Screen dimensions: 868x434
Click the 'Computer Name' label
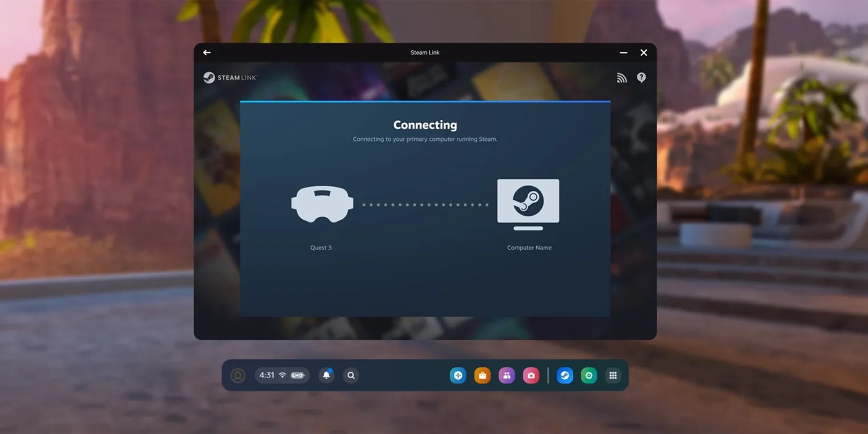529,248
